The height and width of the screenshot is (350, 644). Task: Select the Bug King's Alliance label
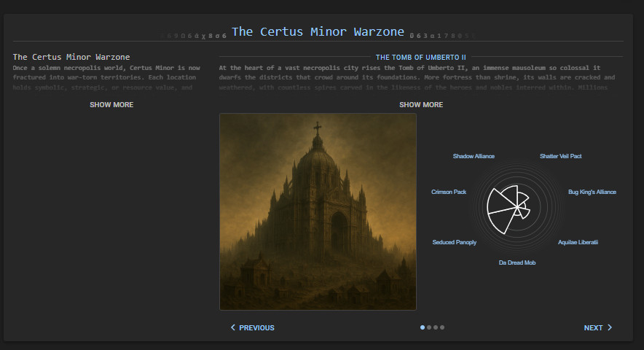point(592,192)
